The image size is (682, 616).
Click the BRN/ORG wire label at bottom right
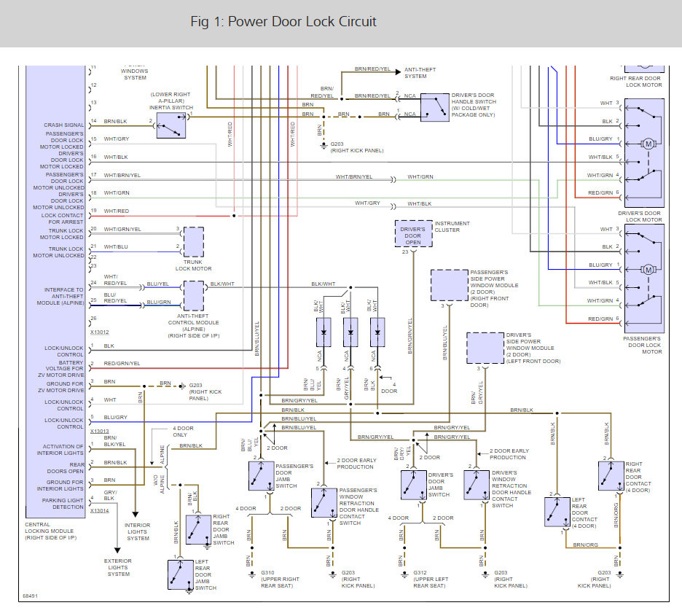click(585, 545)
